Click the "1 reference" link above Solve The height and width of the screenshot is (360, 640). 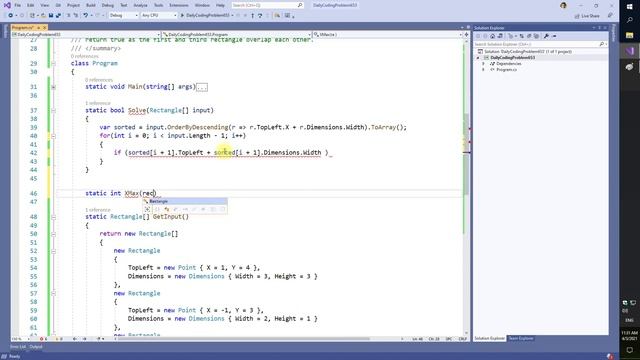98,103
